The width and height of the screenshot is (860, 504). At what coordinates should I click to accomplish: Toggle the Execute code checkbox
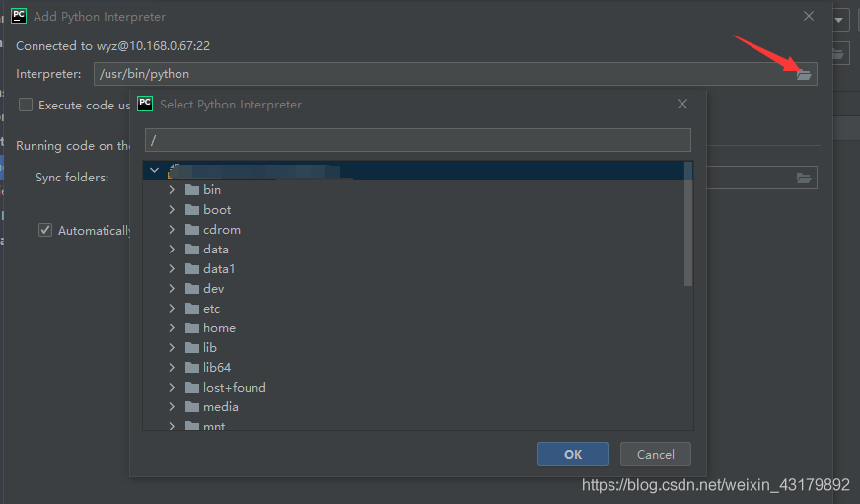point(26,105)
